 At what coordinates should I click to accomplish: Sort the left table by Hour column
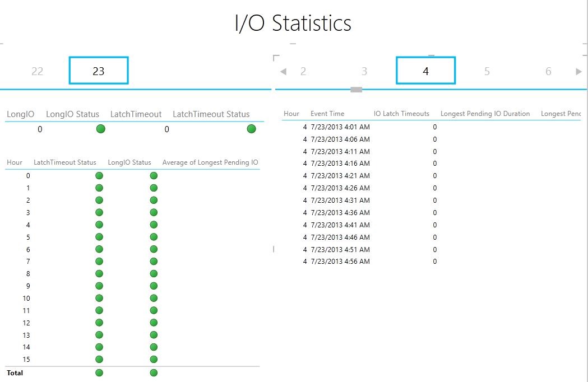coord(15,162)
